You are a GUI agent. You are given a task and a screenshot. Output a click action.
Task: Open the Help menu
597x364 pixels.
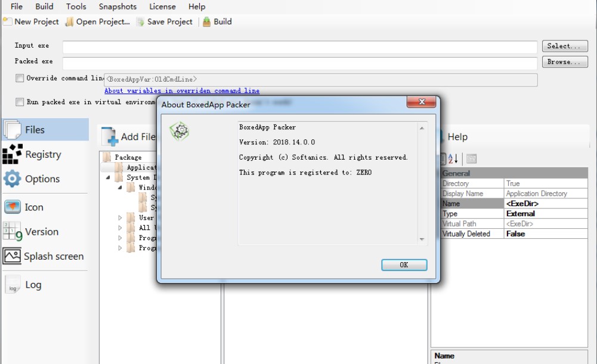(197, 7)
